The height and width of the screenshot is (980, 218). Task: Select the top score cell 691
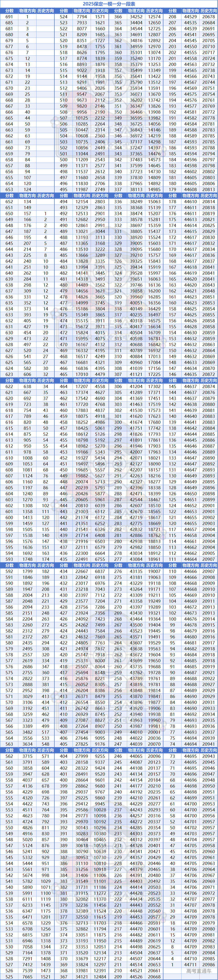pos(9,17)
